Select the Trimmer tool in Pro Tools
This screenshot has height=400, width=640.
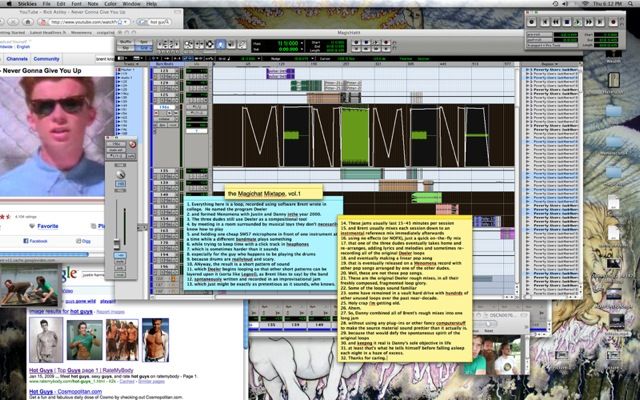199,44
